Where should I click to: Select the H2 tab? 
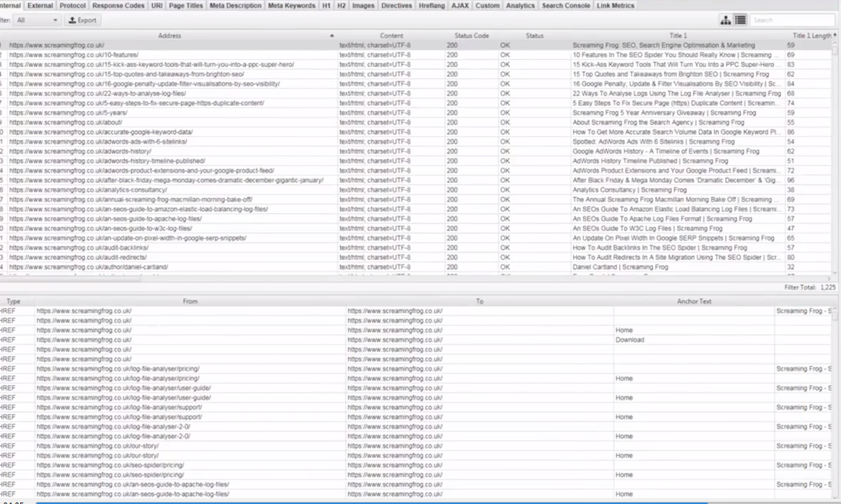(x=341, y=5)
